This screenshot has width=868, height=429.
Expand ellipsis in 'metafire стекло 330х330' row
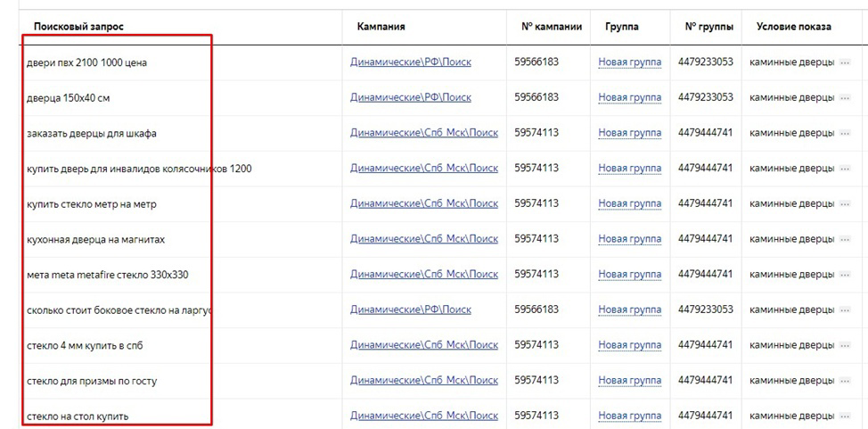click(x=845, y=275)
